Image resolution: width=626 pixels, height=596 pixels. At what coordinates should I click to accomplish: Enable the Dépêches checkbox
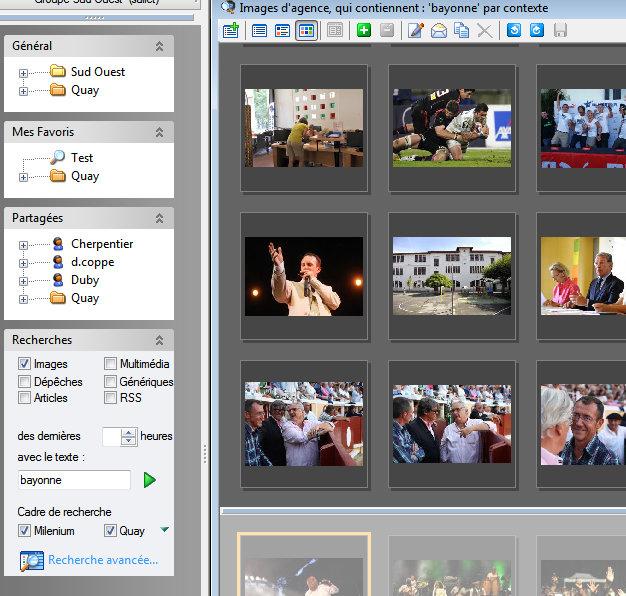24,382
